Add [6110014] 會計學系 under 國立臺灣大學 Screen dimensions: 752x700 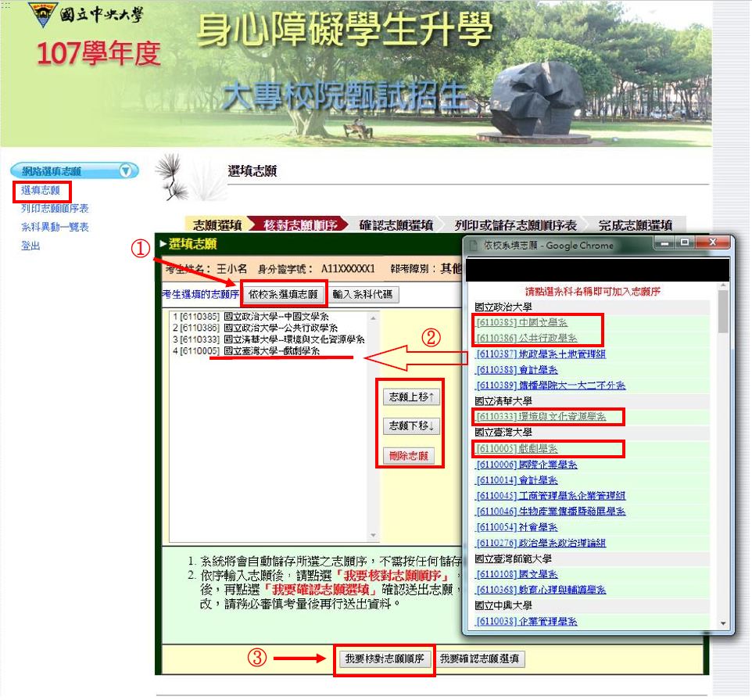pos(517,480)
